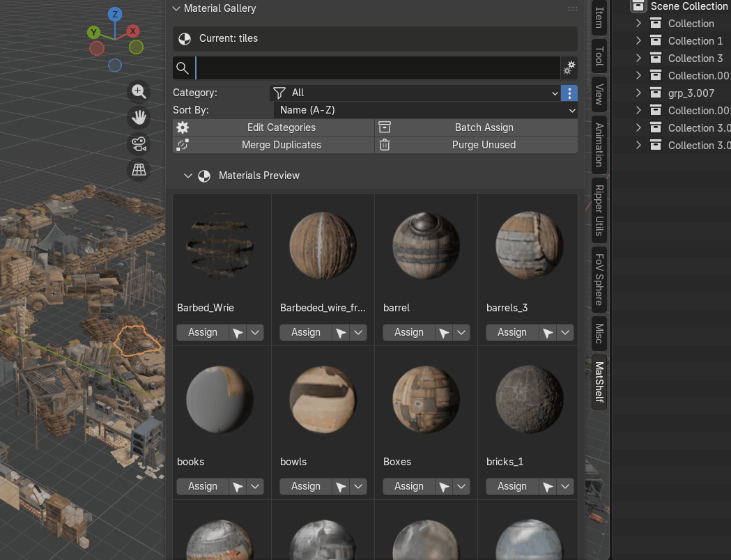This screenshot has width=731, height=560.
Task: Expand the grp_3.007 tree row
Action: 639,93
